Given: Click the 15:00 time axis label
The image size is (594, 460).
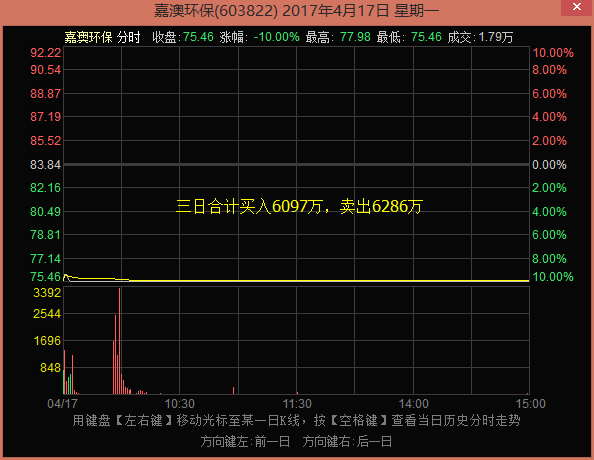Looking at the screenshot, I should click(x=531, y=404).
